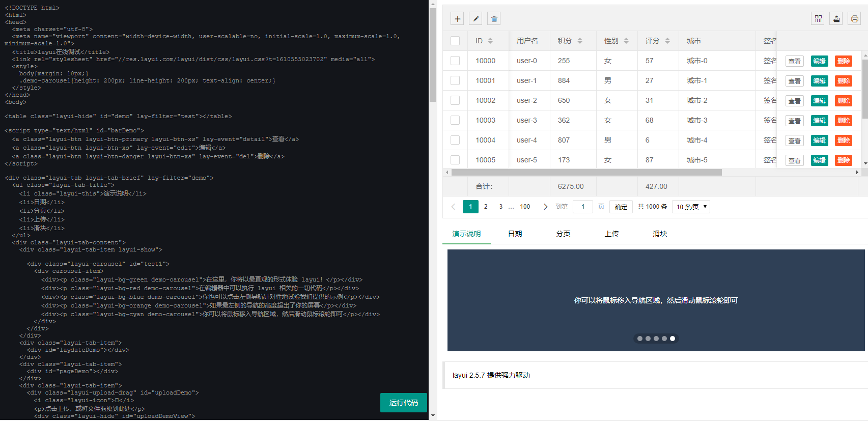Click the 运行代码 run code button

(x=404, y=403)
